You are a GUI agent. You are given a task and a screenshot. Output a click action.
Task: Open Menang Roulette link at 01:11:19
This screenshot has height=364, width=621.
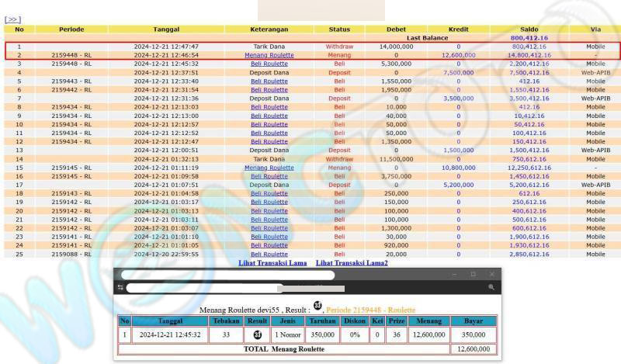[x=269, y=167]
